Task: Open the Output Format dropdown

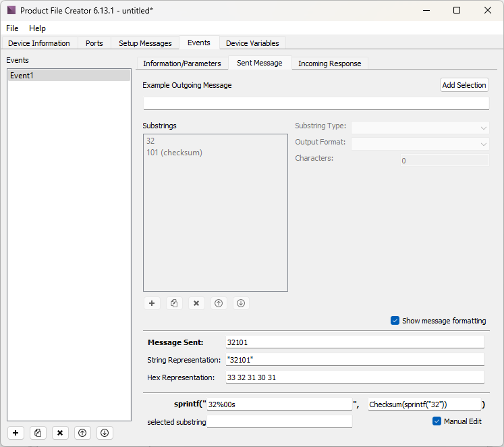Action: tap(420, 143)
